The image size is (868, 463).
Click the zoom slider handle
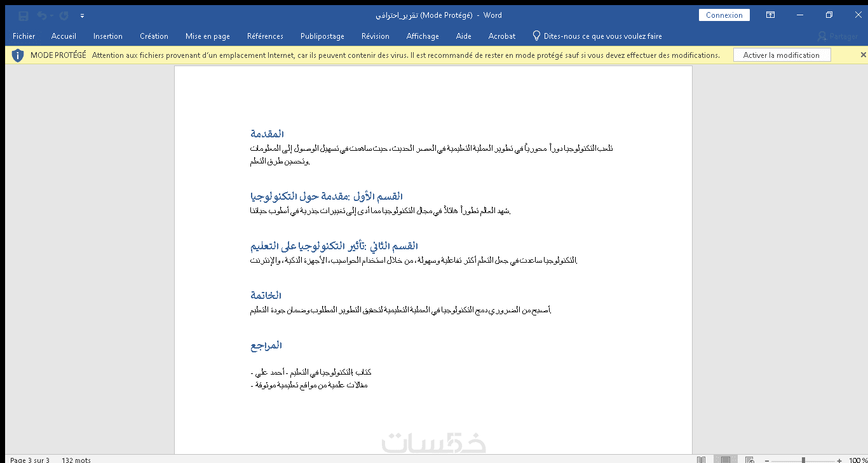803,460
